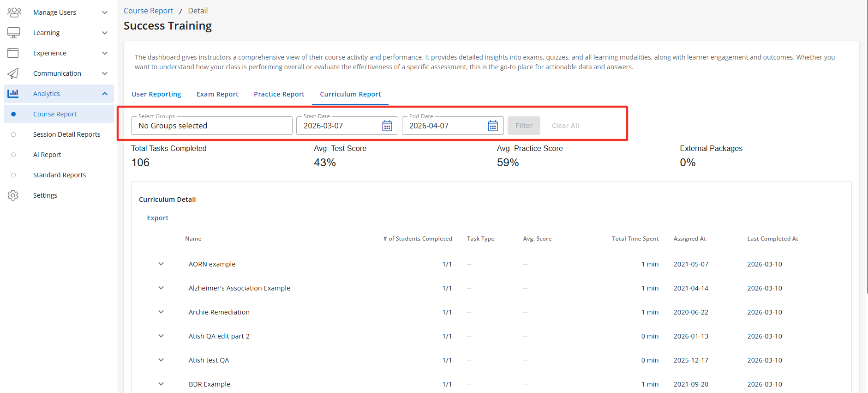The image size is (868, 393).
Task: Select the Standard Reports sidebar item
Action: (x=60, y=175)
